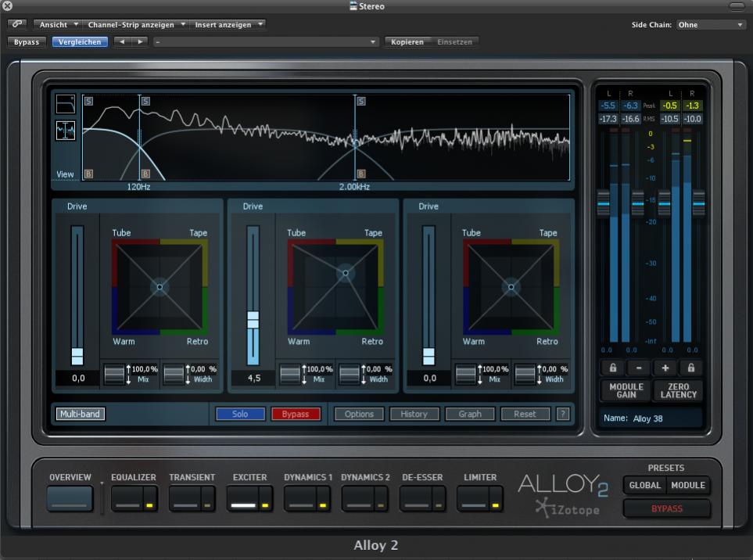Open the De-Esser module tab
The image size is (753, 560).
414,498
